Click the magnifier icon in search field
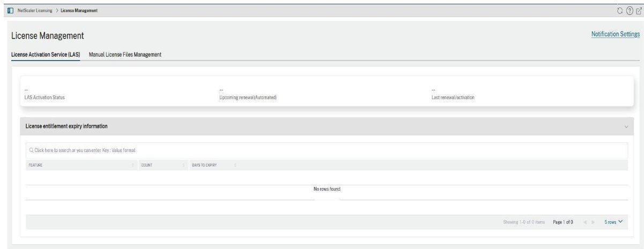Image resolution: width=644 pixels, height=249 pixels. [31, 149]
